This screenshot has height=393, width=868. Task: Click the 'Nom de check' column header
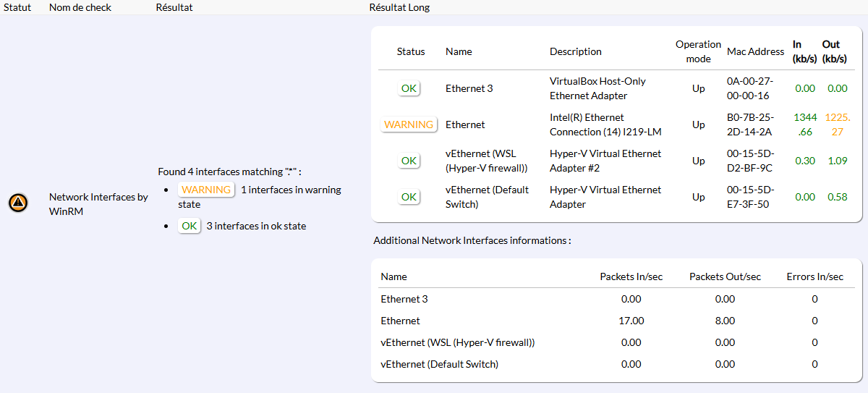click(79, 7)
